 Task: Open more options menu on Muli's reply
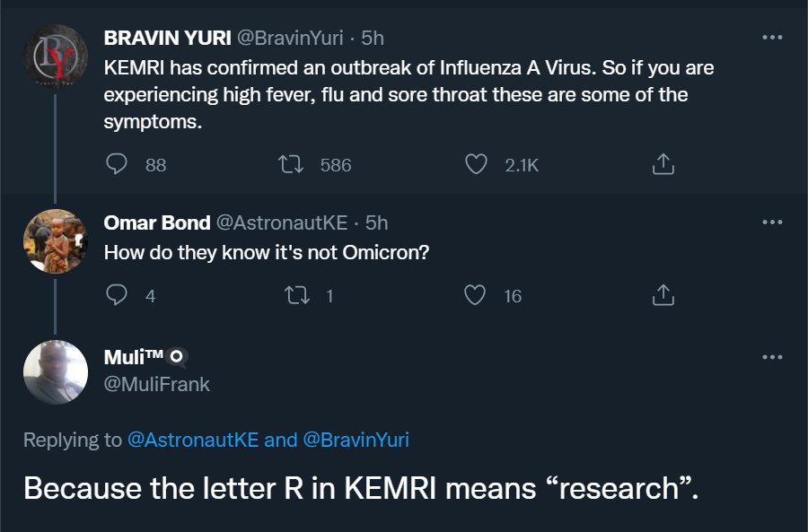772,357
